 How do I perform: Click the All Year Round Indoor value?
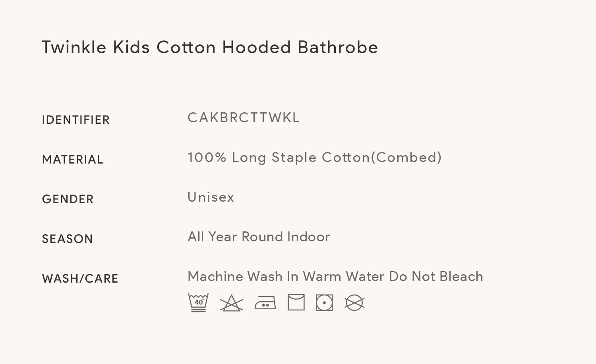[x=259, y=237]
